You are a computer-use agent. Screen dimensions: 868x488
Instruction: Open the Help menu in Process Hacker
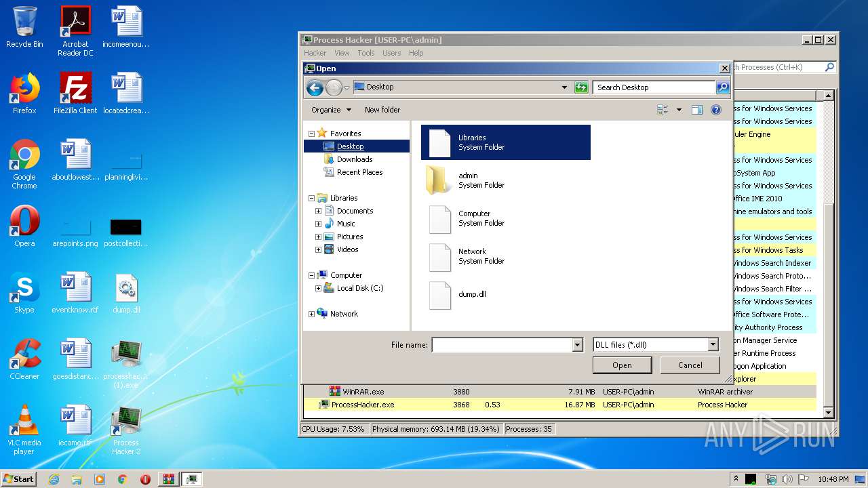point(416,53)
